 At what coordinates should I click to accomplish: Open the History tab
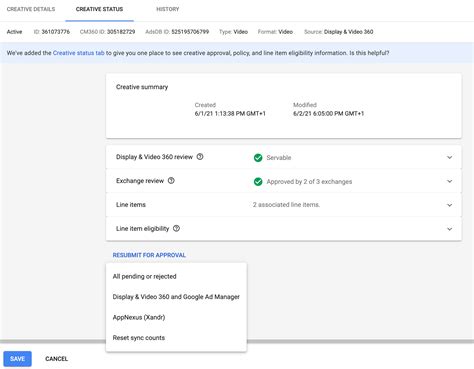168,9
